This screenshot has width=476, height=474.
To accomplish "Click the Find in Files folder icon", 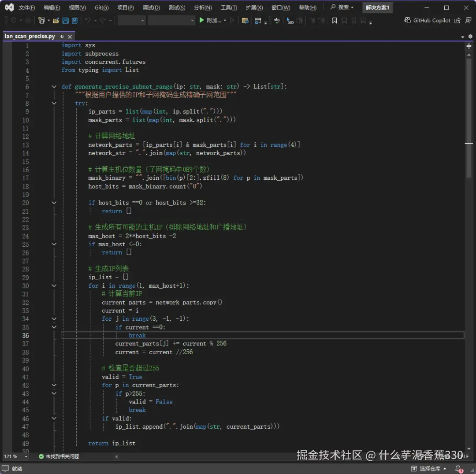I will coord(245,20).
